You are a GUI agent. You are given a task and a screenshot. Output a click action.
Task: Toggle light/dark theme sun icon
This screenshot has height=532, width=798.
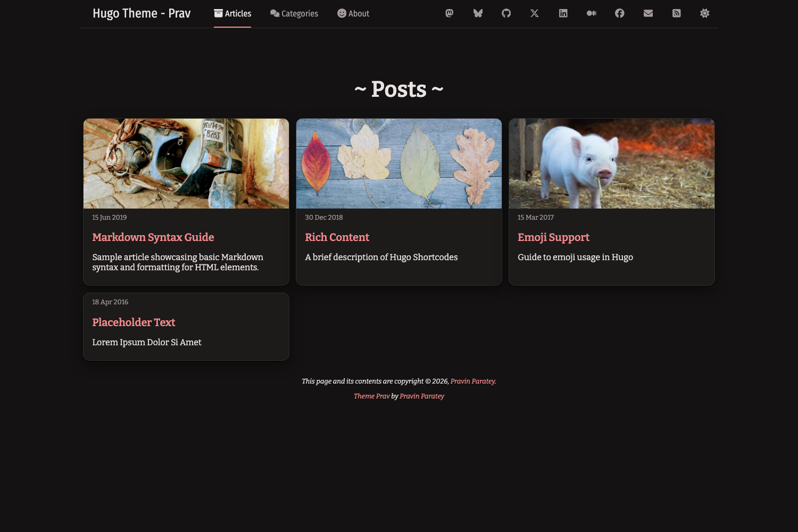point(705,13)
